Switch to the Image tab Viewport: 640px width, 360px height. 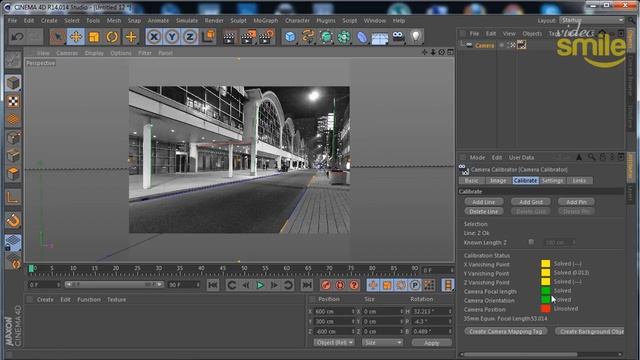[498, 180]
